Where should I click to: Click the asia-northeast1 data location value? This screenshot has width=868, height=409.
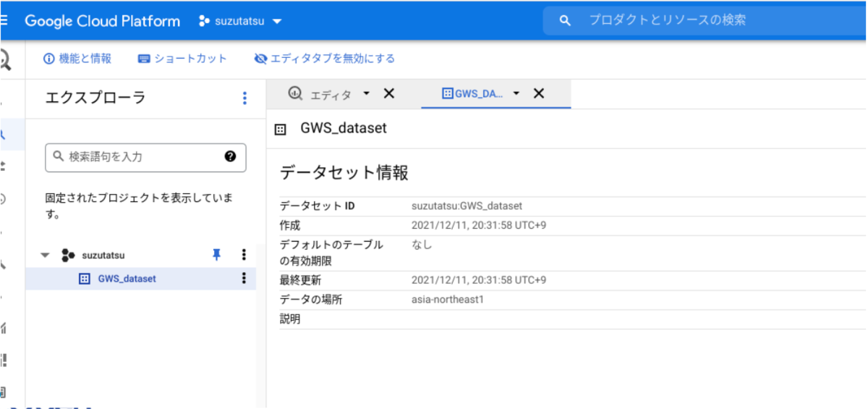click(447, 300)
